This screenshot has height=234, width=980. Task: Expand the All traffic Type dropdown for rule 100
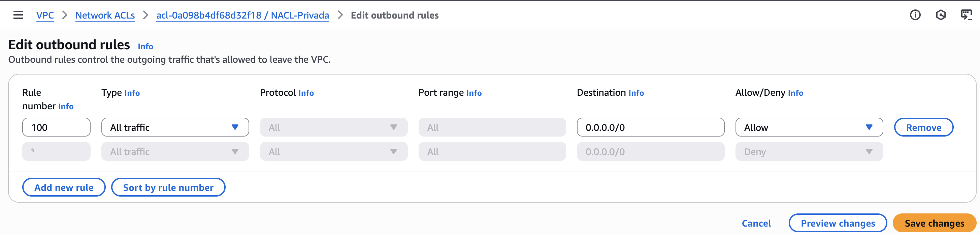[175, 127]
